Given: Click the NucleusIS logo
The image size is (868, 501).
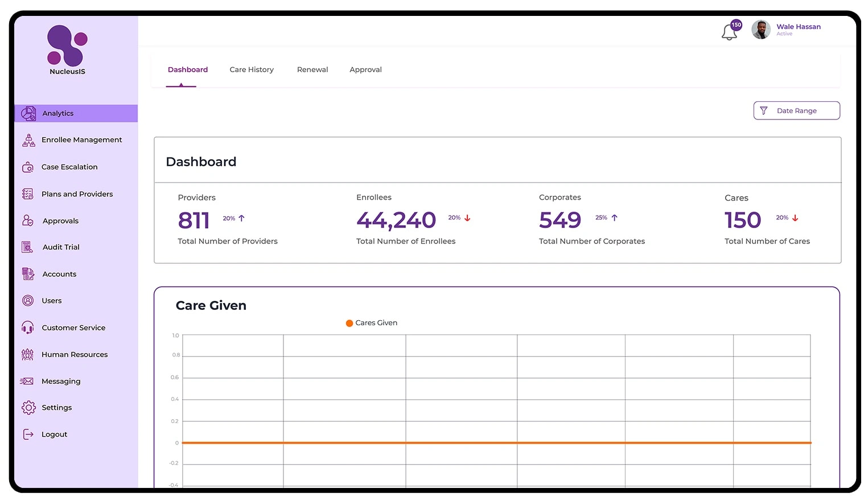Looking at the screenshot, I should pyautogui.click(x=67, y=50).
